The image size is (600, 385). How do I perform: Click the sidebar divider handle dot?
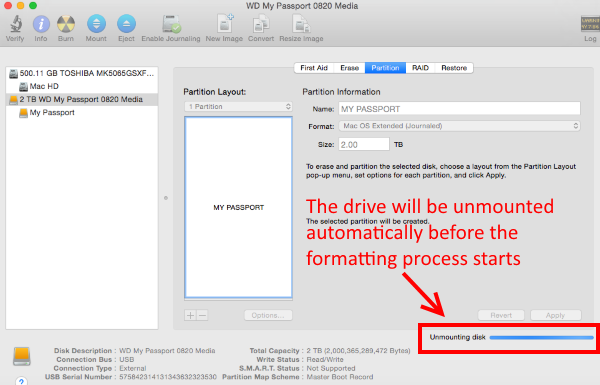[166, 198]
